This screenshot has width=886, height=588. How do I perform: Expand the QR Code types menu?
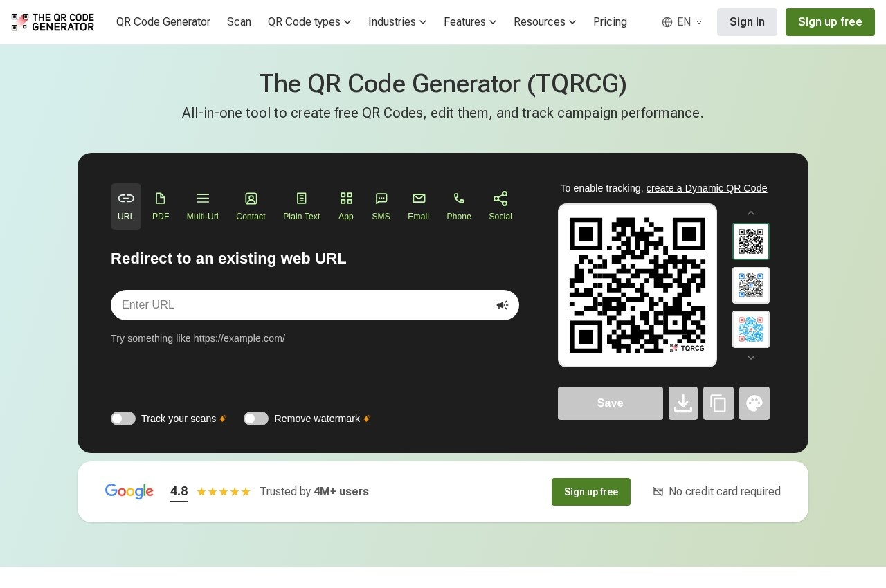309,22
